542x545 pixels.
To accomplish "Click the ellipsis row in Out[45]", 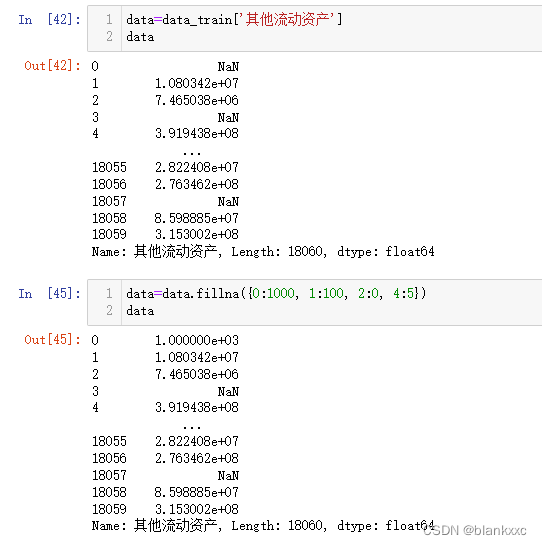I will [192, 427].
